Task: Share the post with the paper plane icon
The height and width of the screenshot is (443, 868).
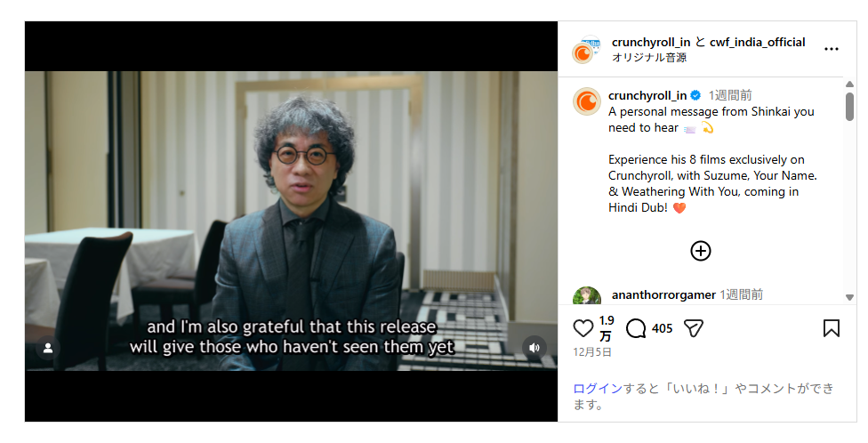Action: coord(693,328)
